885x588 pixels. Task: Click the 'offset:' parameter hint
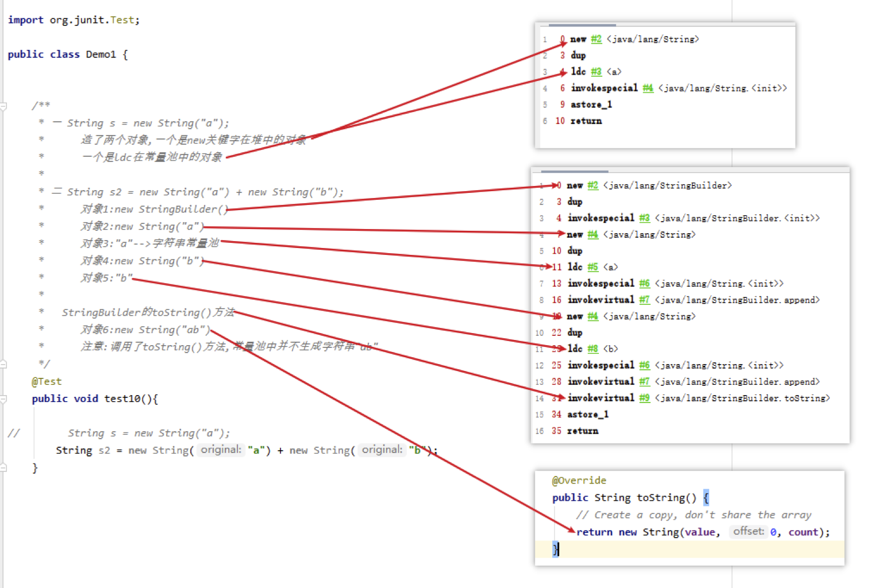748,532
